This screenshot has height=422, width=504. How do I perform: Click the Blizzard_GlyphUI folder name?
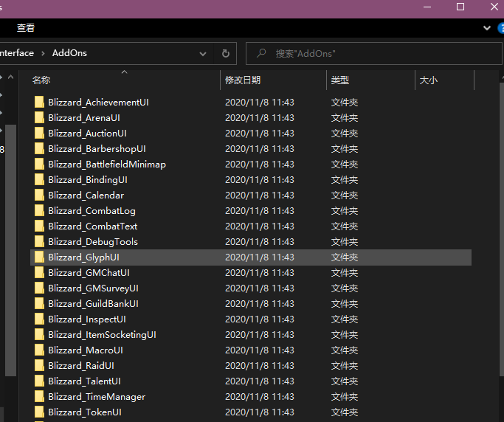click(84, 257)
